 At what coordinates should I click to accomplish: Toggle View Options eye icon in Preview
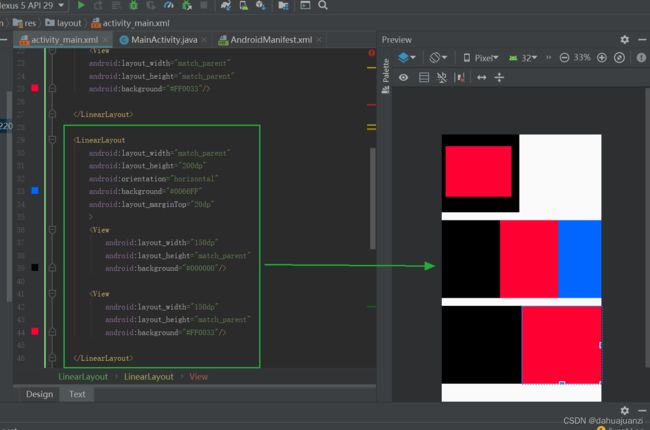pyautogui.click(x=403, y=78)
